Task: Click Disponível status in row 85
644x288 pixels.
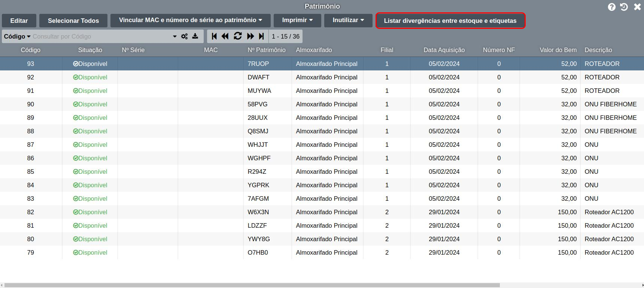Action: pos(90,172)
